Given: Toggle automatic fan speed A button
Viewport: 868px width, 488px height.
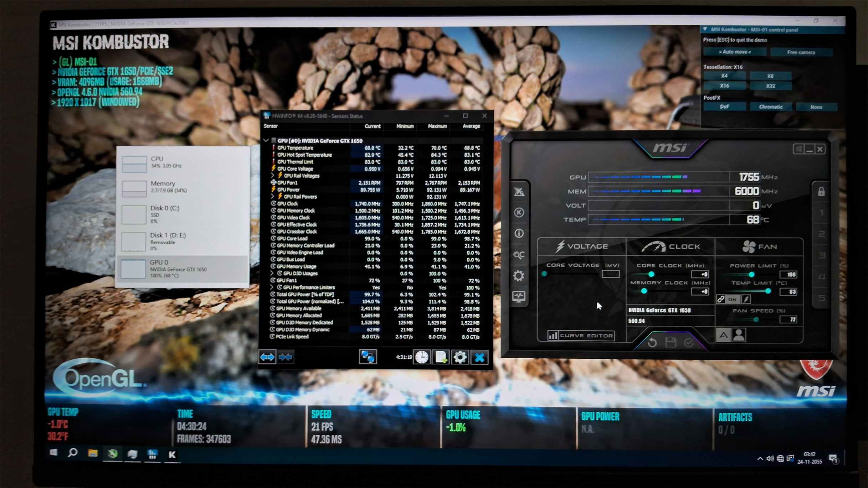Looking at the screenshot, I should (723, 335).
